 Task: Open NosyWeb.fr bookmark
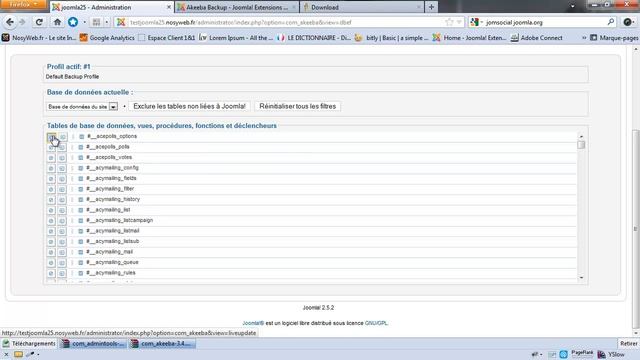pos(39,38)
